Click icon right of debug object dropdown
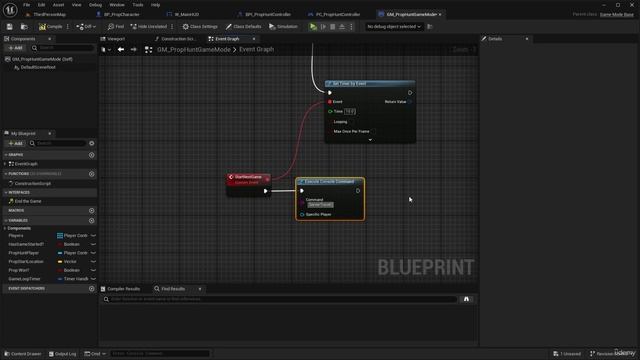The height and width of the screenshot is (360, 640). [x=429, y=27]
